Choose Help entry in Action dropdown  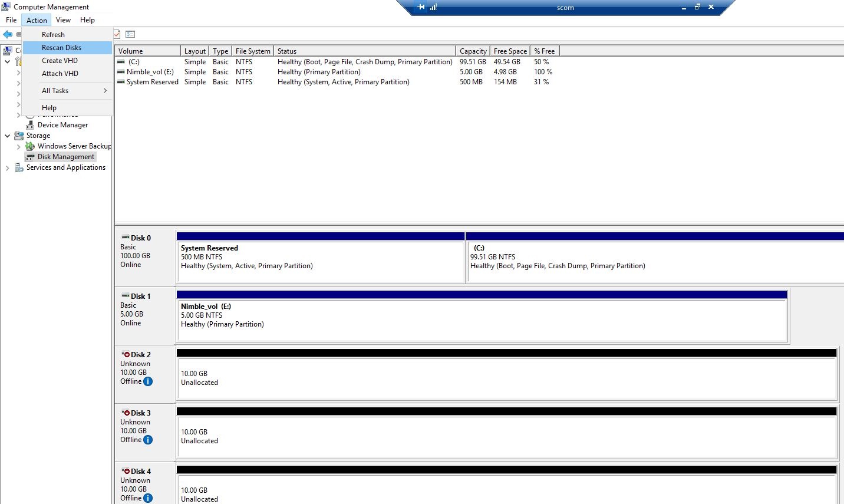pyautogui.click(x=67, y=108)
